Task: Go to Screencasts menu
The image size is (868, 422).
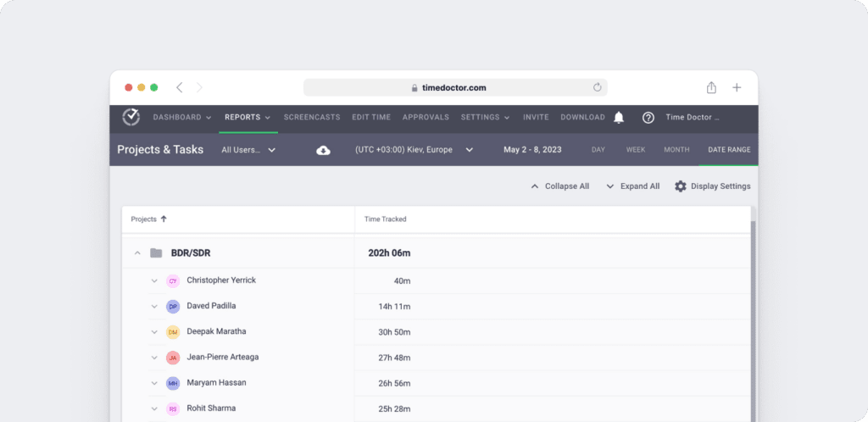Action: point(312,117)
